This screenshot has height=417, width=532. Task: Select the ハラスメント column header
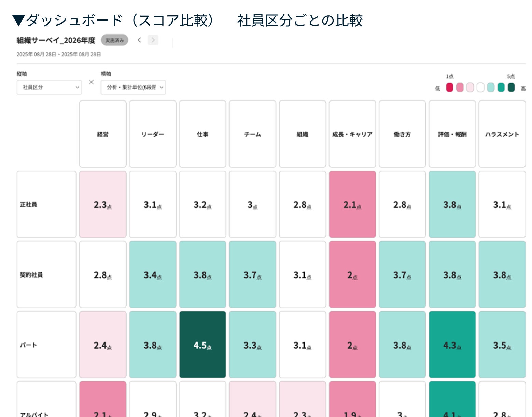pos(502,134)
